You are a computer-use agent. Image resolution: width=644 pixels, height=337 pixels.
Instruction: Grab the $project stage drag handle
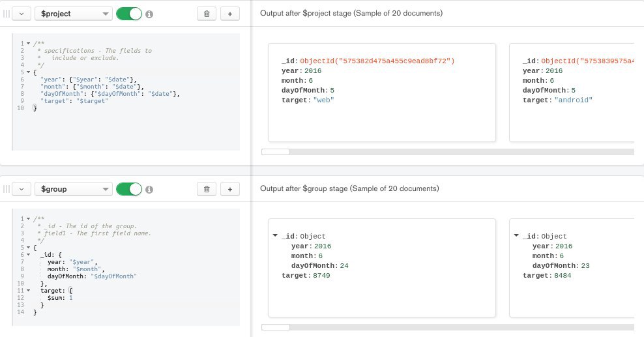tap(6, 14)
